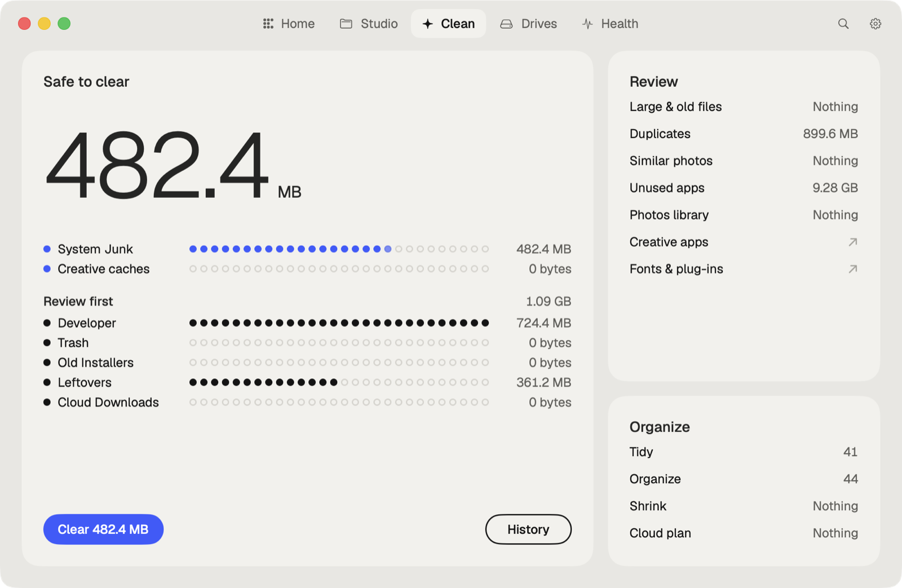Click the Clean sparkle icon
902x588 pixels.
tap(427, 24)
